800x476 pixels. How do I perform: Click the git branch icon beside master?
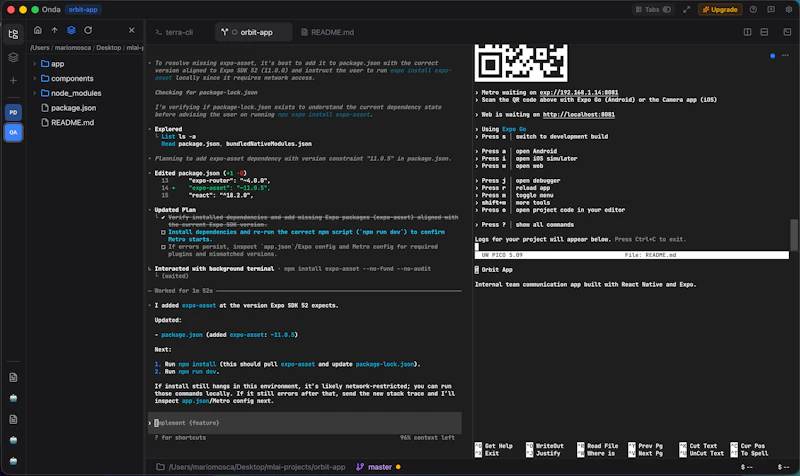tap(360, 467)
